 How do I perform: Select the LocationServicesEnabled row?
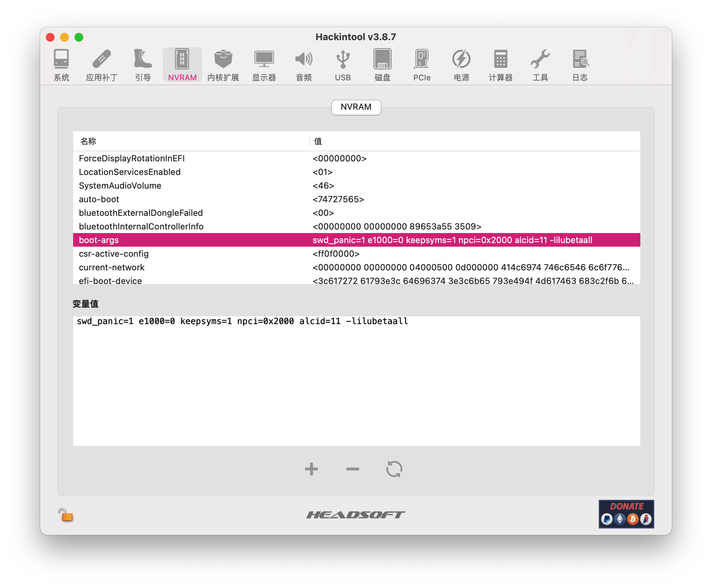357,172
